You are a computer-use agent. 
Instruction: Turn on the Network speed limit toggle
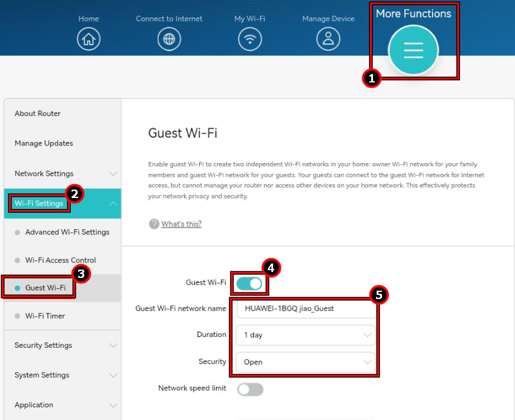click(250, 389)
